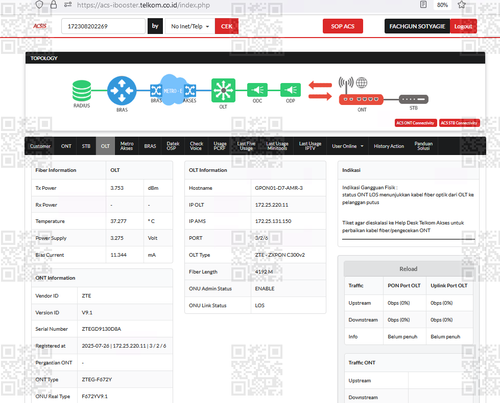Open the Datek OSP tab
The width and height of the screenshot is (500, 403).
[173, 146]
